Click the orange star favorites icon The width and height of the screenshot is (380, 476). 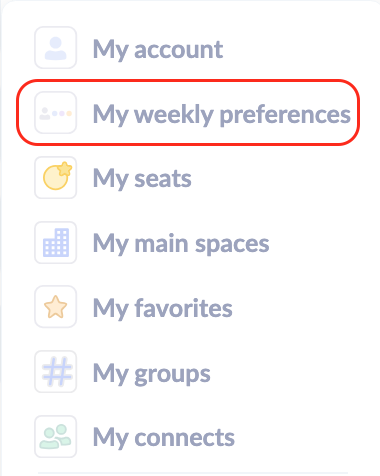coord(56,307)
